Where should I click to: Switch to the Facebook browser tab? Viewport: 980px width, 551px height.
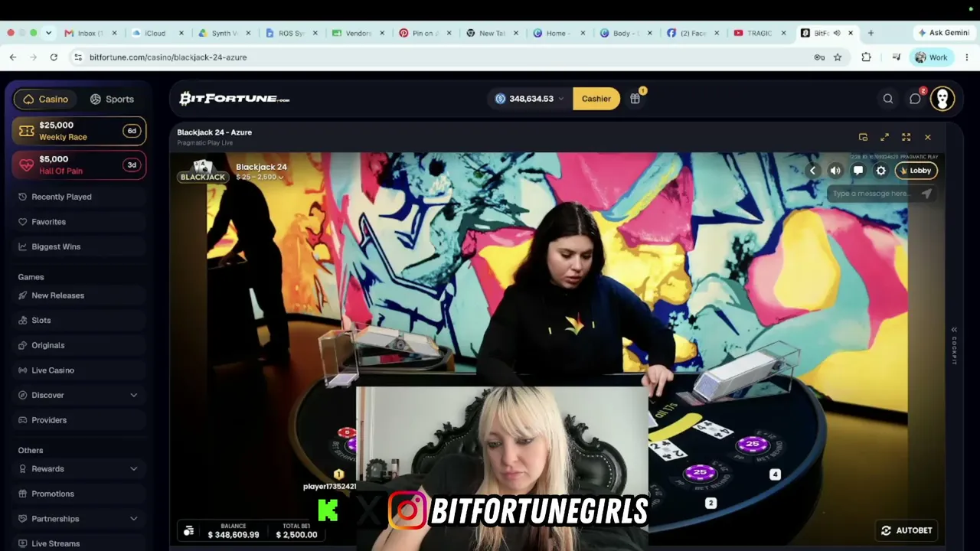coord(691,33)
